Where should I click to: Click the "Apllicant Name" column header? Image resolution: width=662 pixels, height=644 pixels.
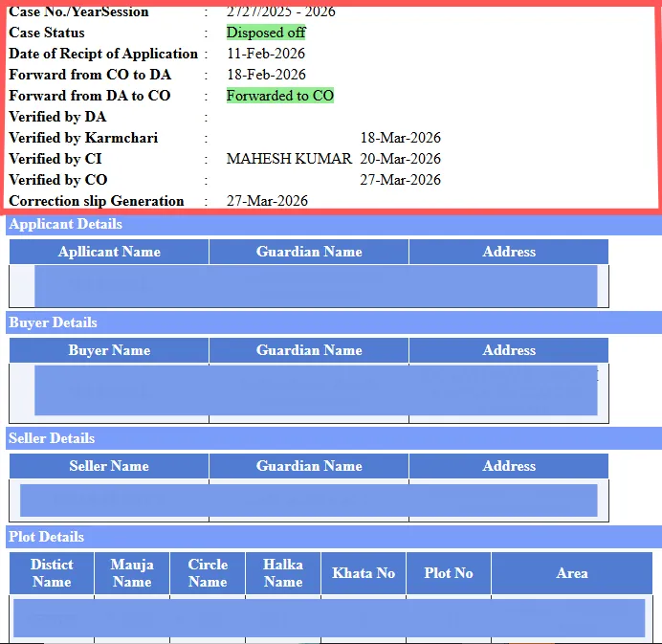(x=109, y=252)
